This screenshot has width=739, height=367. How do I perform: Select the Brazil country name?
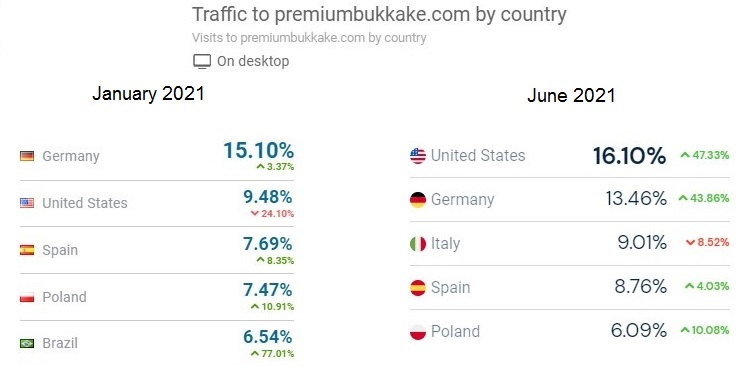[60, 343]
